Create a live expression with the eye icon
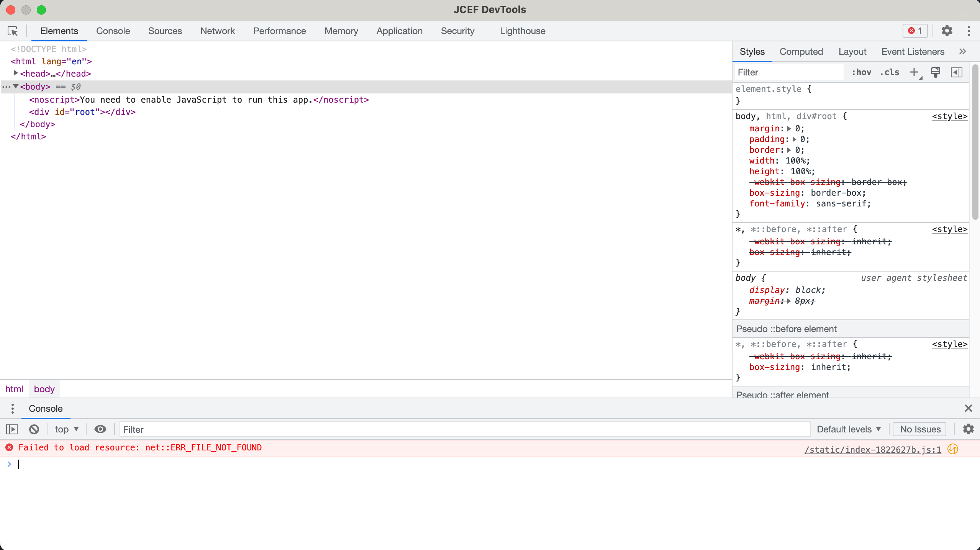This screenshot has width=980, height=550. click(100, 429)
